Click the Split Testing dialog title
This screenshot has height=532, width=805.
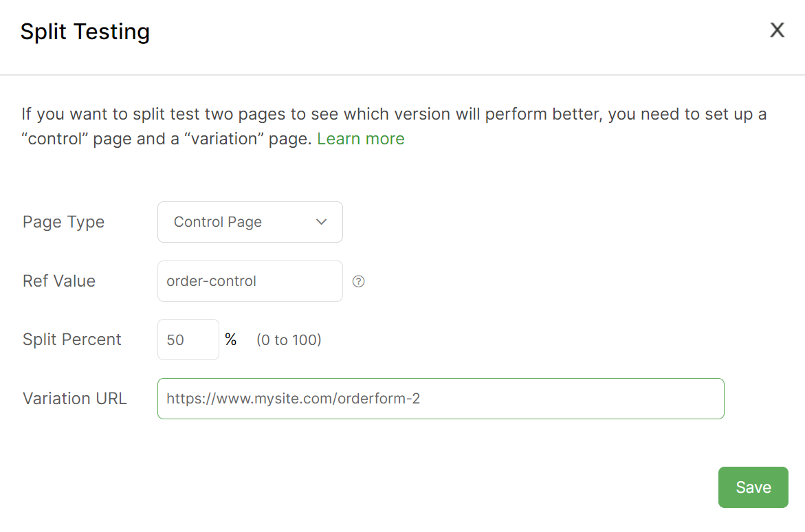pos(85,32)
